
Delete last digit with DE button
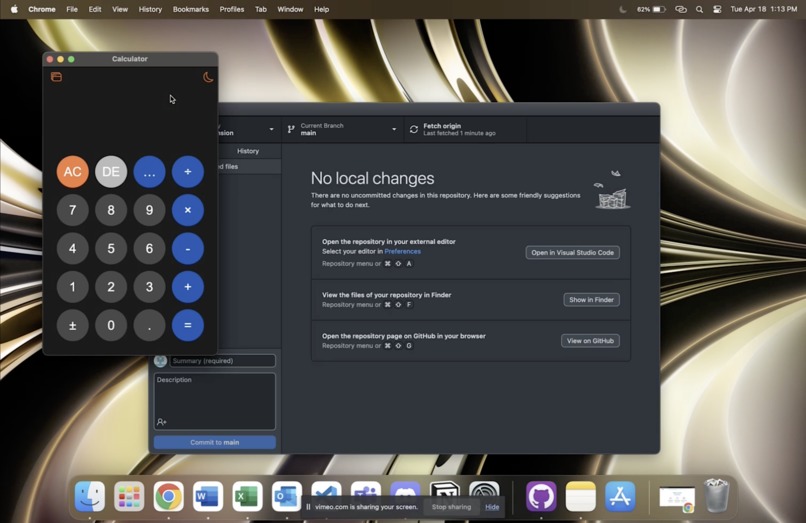click(x=111, y=172)
